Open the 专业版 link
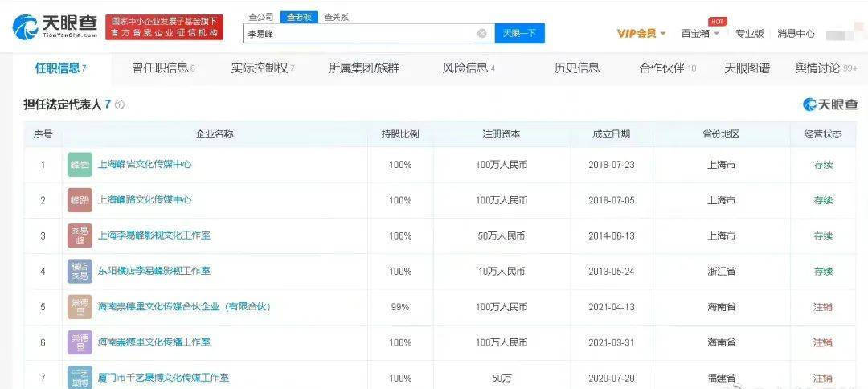 750,33
